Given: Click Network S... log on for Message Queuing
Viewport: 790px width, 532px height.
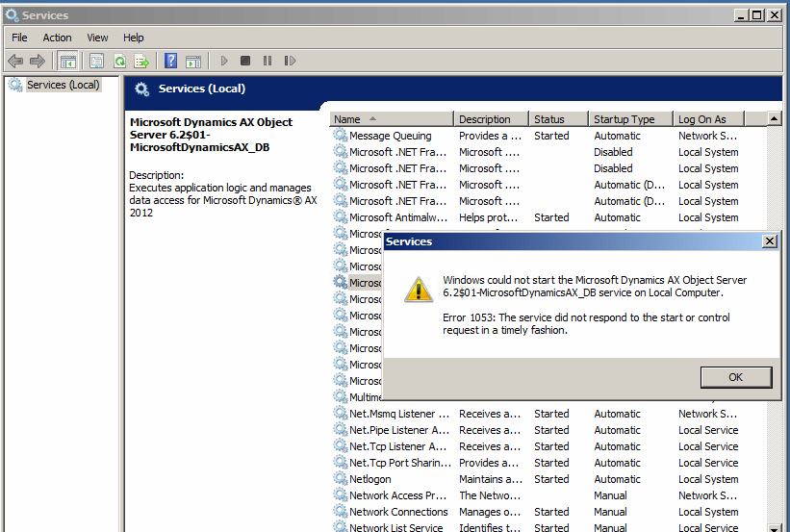Looking at the screenshot, I should coord(707,136).
